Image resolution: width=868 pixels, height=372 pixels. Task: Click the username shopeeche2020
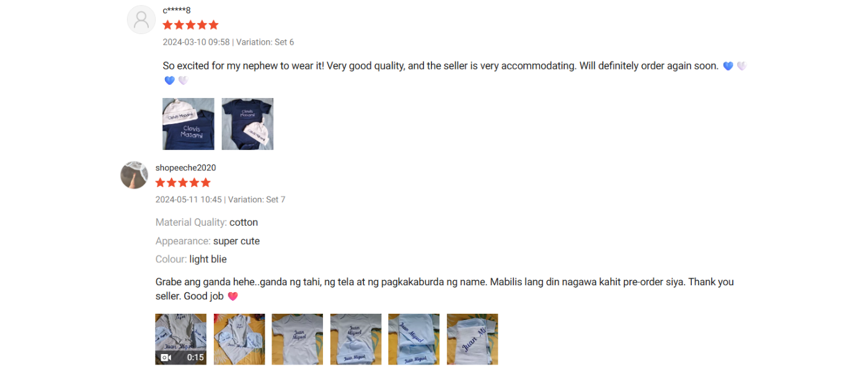pos(186,168)
